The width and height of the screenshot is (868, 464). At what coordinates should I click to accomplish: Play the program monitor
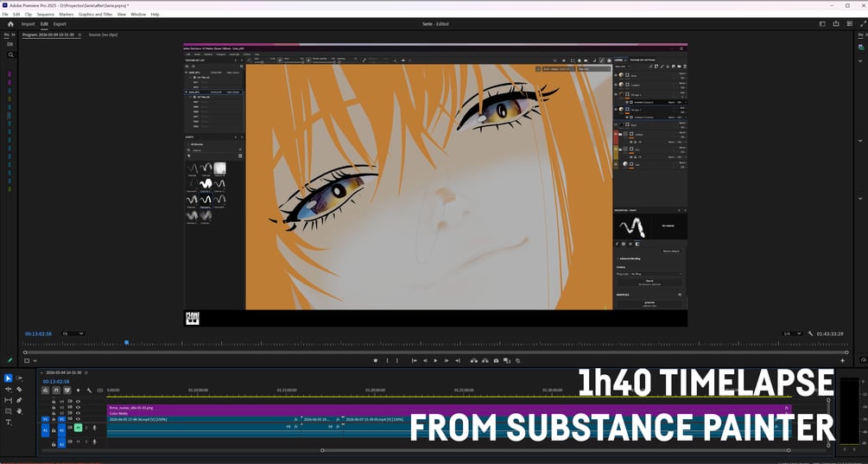(x=435, y=360)
